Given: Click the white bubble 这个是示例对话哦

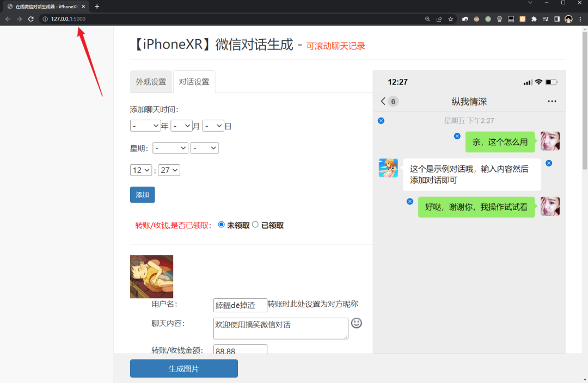Looking at the screenshot, I should point(471,175).
